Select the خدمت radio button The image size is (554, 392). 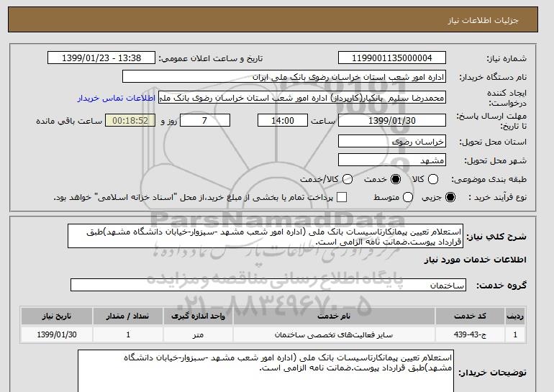click(396, 179)
